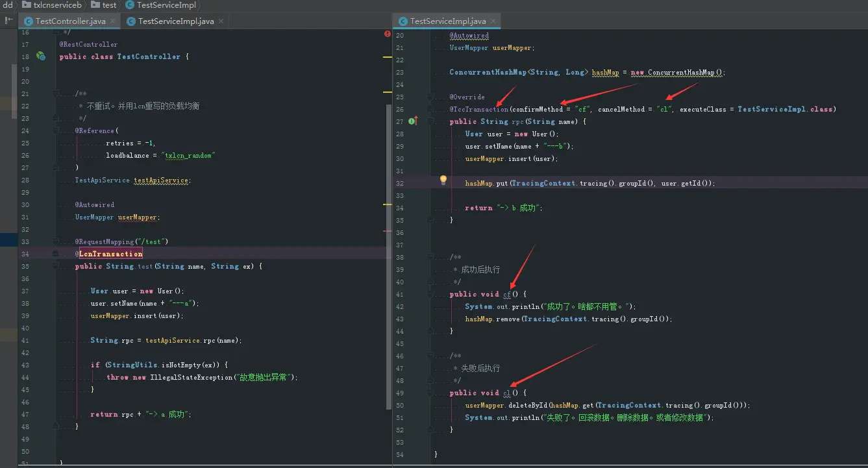This screenshot has height=468, width=868.
Task: Click the @RequestMapping annotation
Action: click(106, 241)
